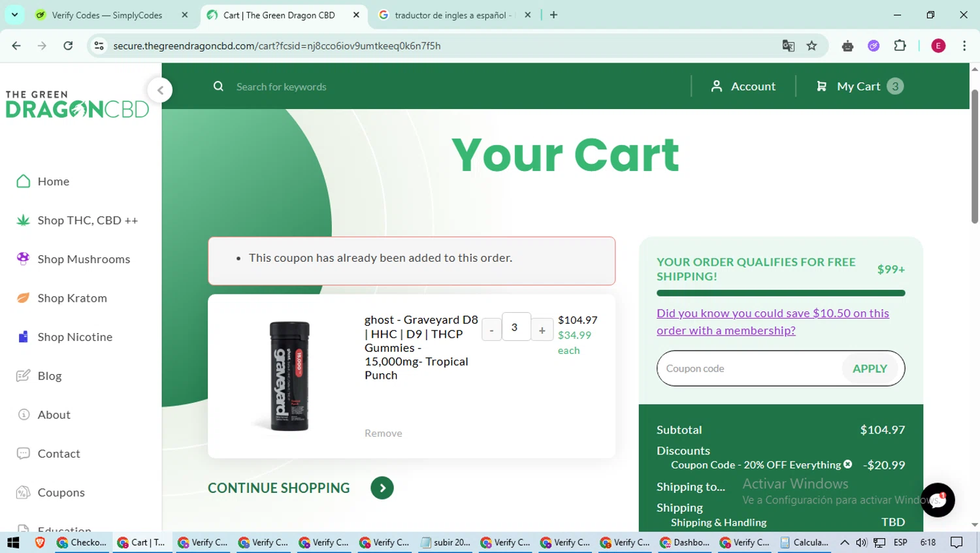Open the Extensions puzzle icon
Viewport: 980px width, 553px height.
click(900, 46)
